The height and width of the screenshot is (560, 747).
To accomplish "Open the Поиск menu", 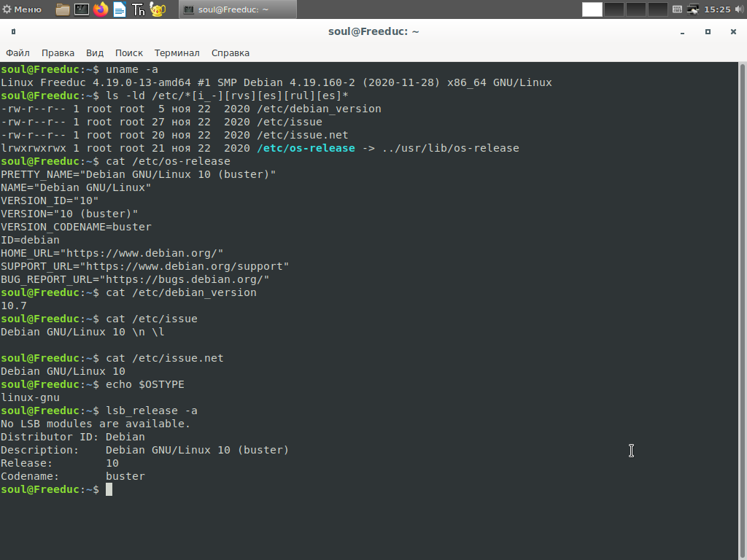I will (x=128, y=52).
